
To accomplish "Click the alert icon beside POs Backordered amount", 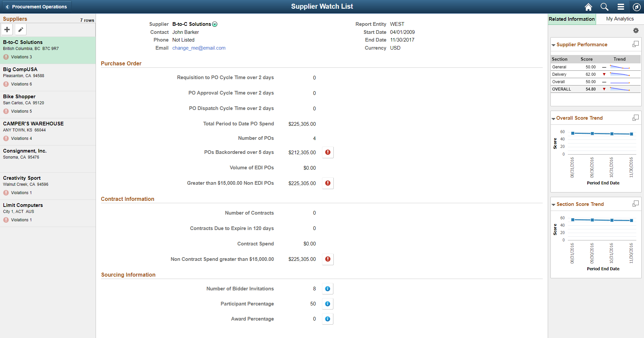I will click(328, 152).
